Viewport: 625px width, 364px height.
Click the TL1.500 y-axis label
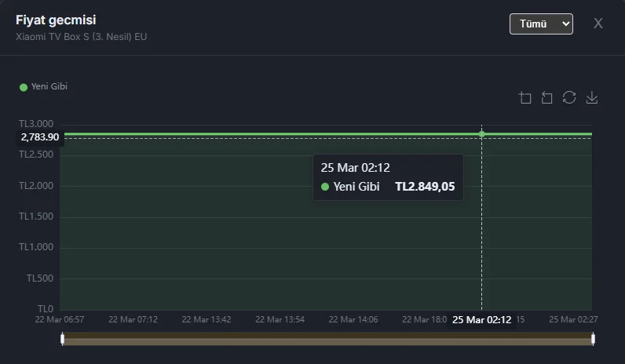pos(36,217)
